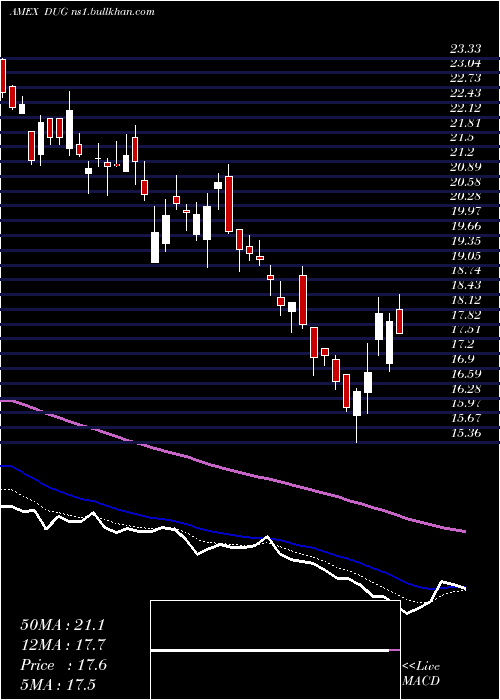This screenshot has width=500, height=700.
Task: Click the 21.81 price axis label
Action: (x=466, y=123)
